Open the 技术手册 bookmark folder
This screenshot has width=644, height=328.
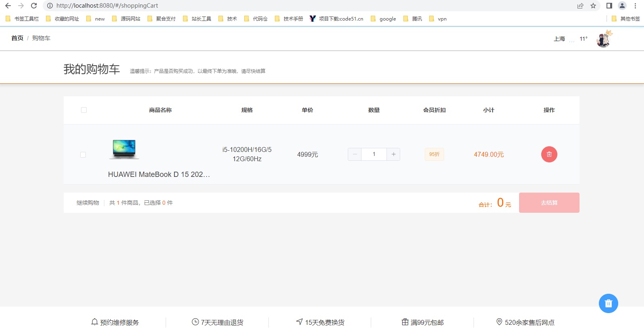289,19
